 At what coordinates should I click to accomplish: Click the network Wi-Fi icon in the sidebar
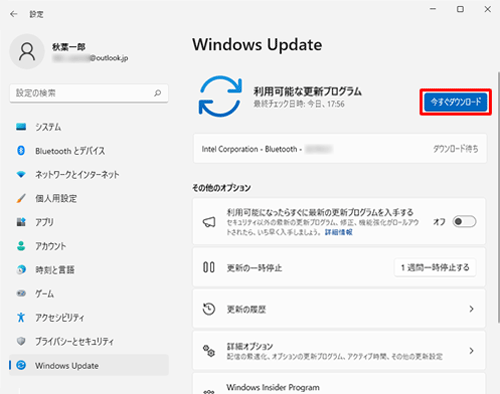(x=21, y=174)
